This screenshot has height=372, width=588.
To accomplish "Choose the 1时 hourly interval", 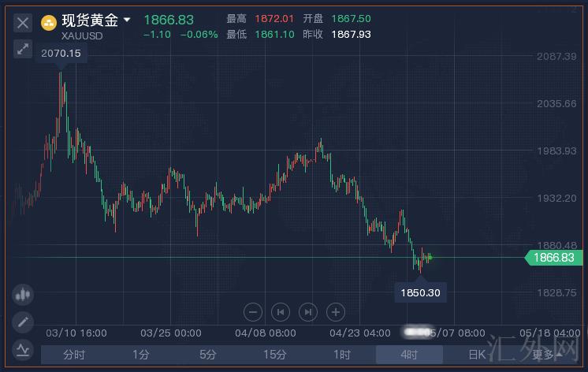I will (341, 355).
